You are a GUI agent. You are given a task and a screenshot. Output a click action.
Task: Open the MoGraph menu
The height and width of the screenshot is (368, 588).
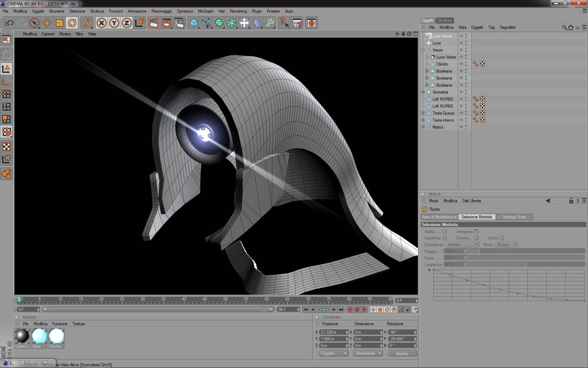click(205, 11)
